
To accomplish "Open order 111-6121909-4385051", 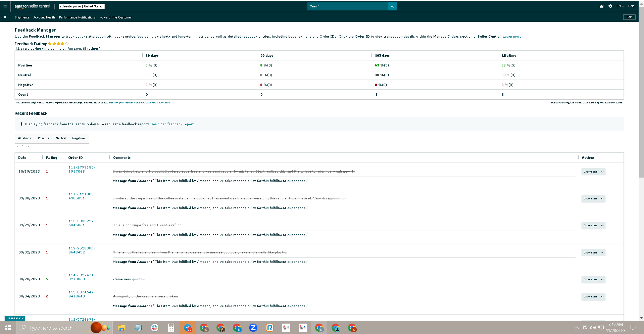I will coord(82,196).
